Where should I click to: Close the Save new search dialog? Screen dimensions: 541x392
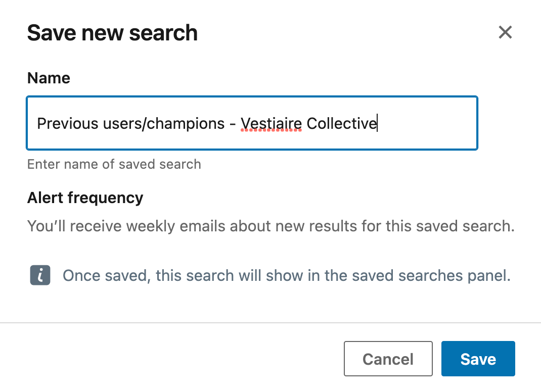coord(505,32)
